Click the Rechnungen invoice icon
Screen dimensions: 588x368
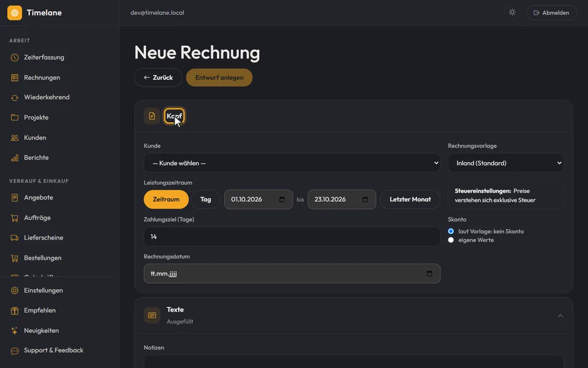[15, 78]
